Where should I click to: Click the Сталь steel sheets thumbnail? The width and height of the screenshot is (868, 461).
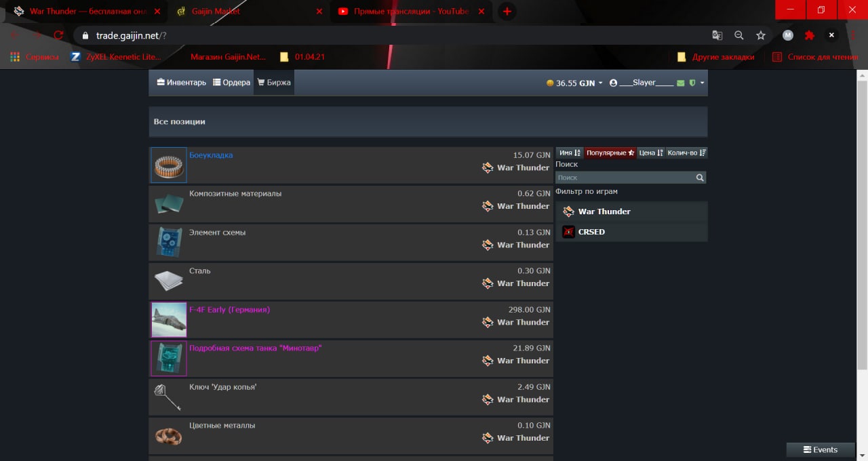click(x=168, y=281)
